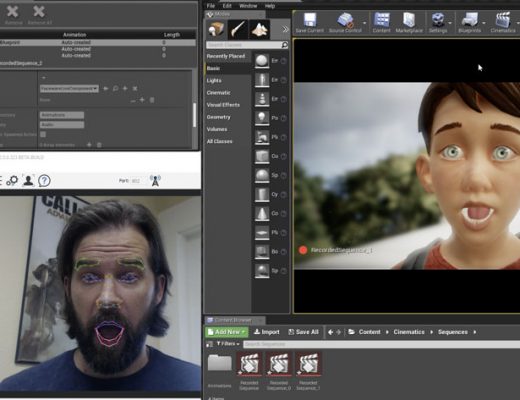520x400 pixels.
Task: Click the arrow icon next to component dropdown
Action: tap(106, 88)
